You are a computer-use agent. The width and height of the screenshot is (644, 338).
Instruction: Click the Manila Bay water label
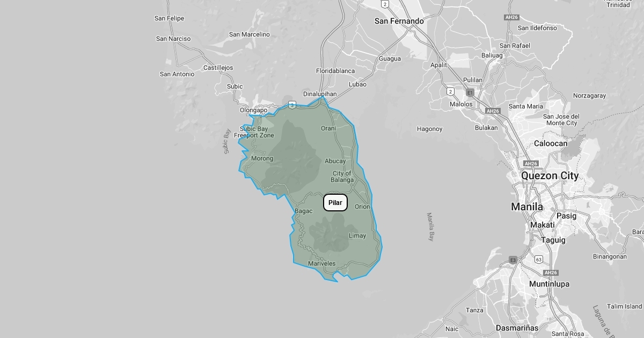(430, 227)
